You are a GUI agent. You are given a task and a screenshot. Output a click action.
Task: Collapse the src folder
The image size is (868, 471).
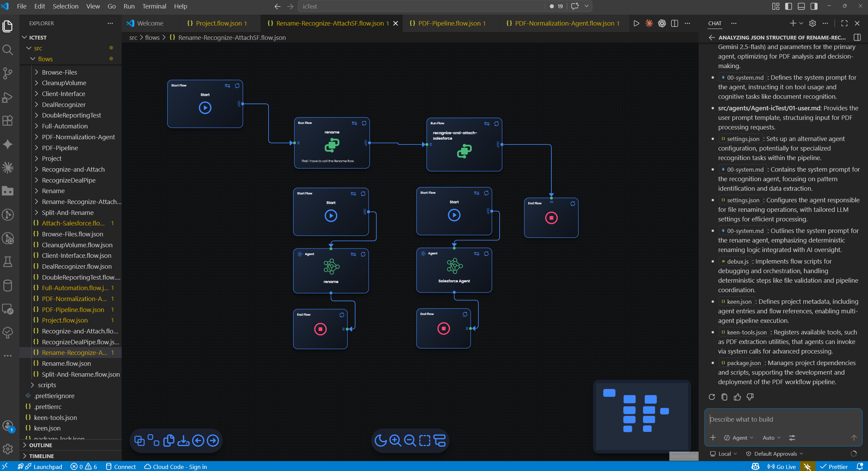pos(29,48)
